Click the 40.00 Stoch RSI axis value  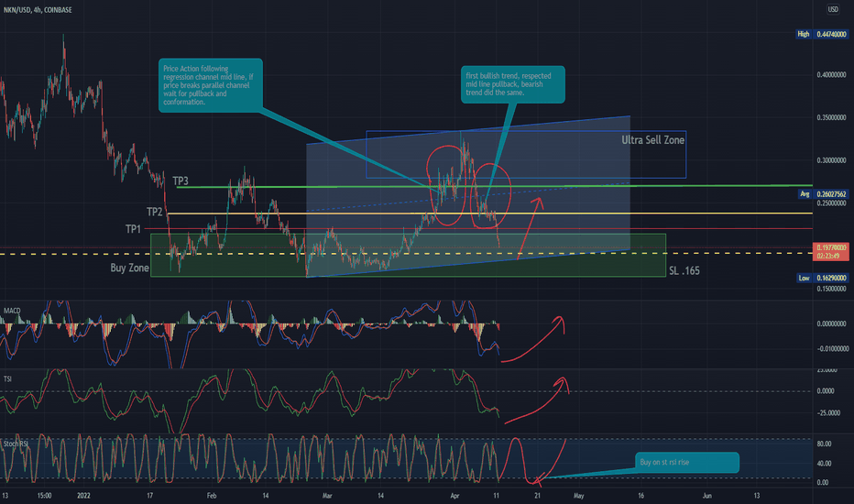pos(824,464)
